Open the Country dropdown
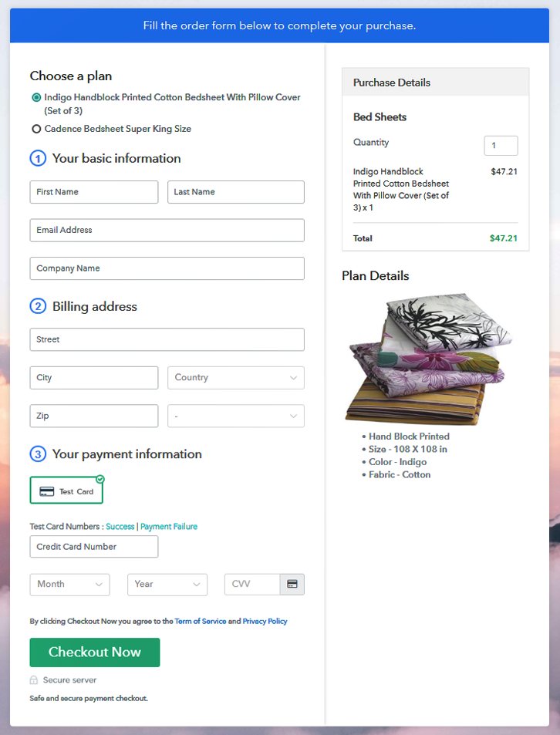The image size is (560, 735). click(235, 378)
